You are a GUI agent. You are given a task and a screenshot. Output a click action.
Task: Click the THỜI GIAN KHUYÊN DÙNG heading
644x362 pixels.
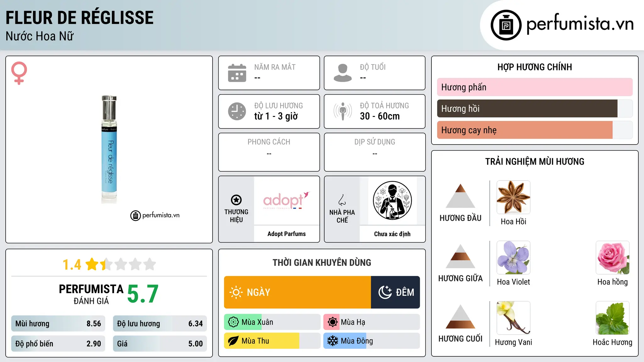tap(322, 262)
